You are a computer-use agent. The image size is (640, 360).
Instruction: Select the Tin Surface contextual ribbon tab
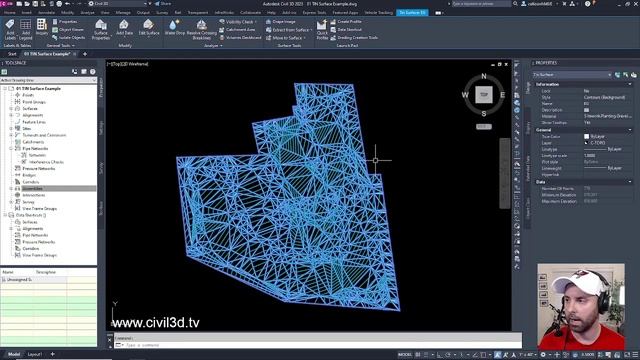(412, 13)
